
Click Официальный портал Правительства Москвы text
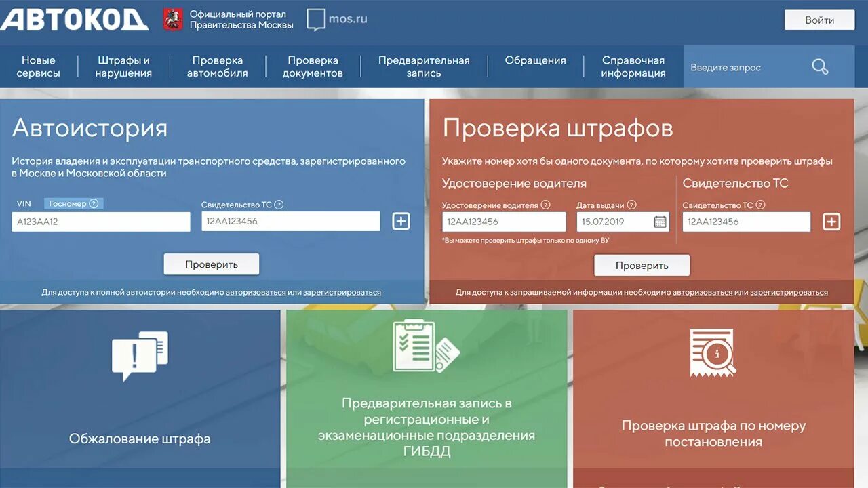point(241,19)
